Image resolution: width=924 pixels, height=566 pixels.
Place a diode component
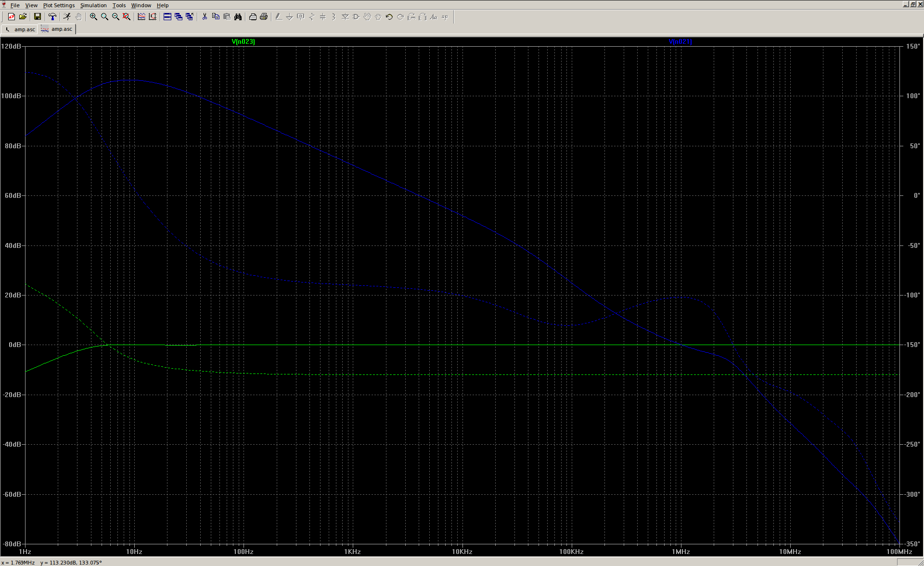[x=345, y=17]
